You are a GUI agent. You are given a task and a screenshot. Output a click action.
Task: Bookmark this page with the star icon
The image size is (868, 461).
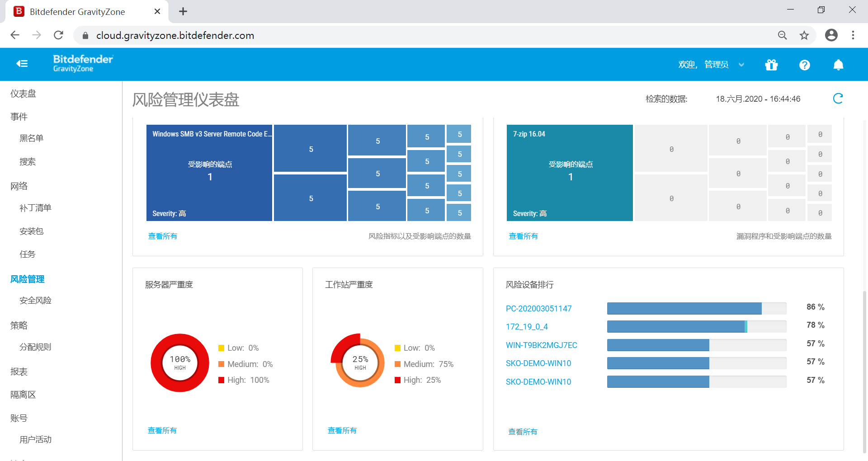804,35
